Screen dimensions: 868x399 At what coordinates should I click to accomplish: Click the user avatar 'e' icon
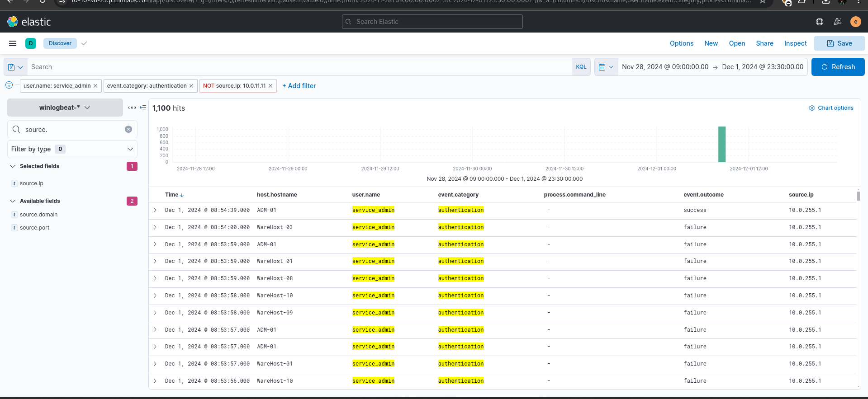pos(855,22)
